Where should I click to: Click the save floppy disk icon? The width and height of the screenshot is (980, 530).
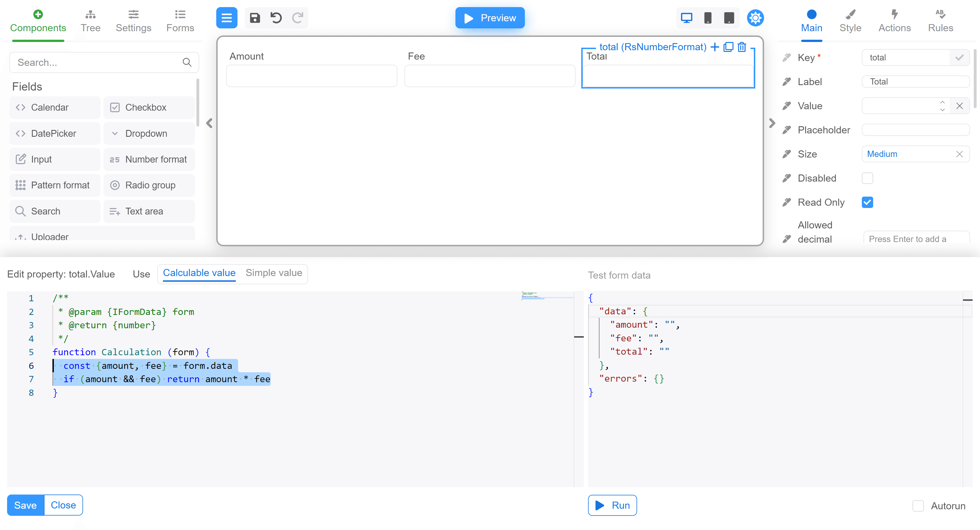pyautogui.click(x=254, y=18)
